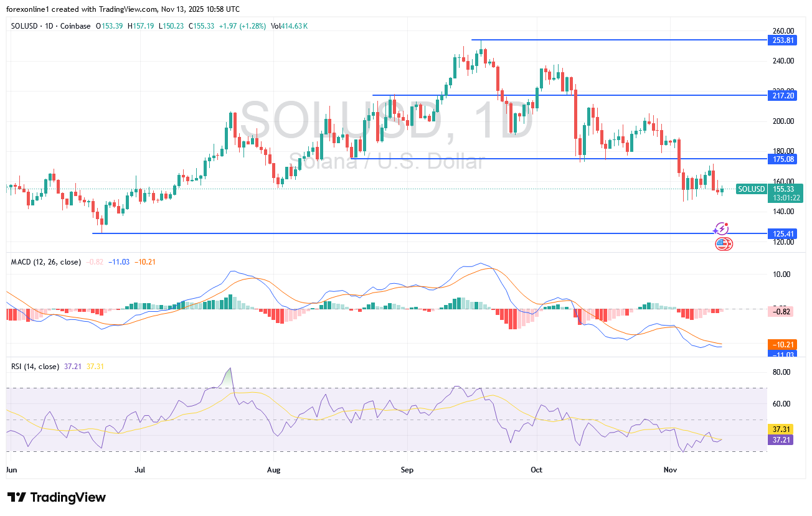The height and width of the screenshot is (516, 812).
Task: Click the 175.08 blue price label
Action: 783,159
